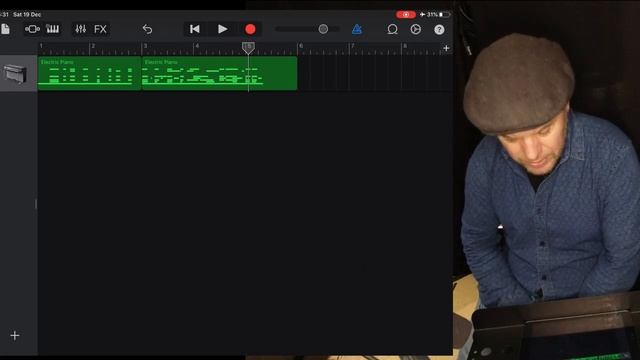Viewport: 640px width, 360px height.
Task: Switch to the instrument browser view icon
Action: click(32, 29)
